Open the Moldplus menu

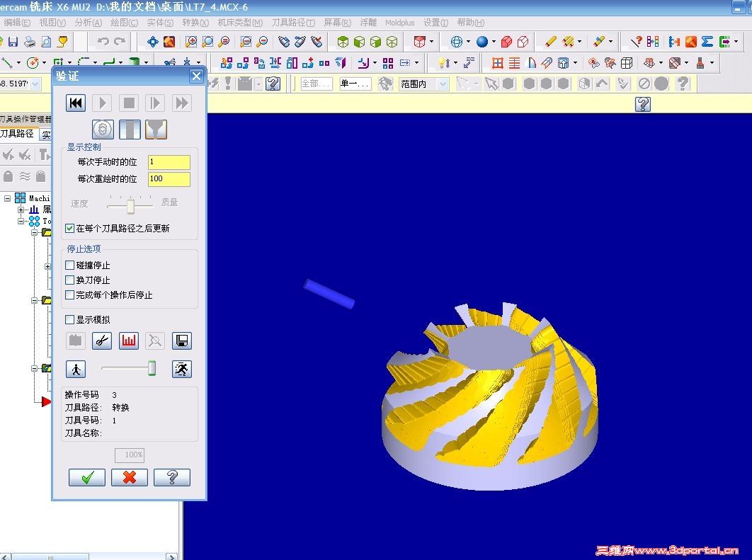[x=399, y=23]
